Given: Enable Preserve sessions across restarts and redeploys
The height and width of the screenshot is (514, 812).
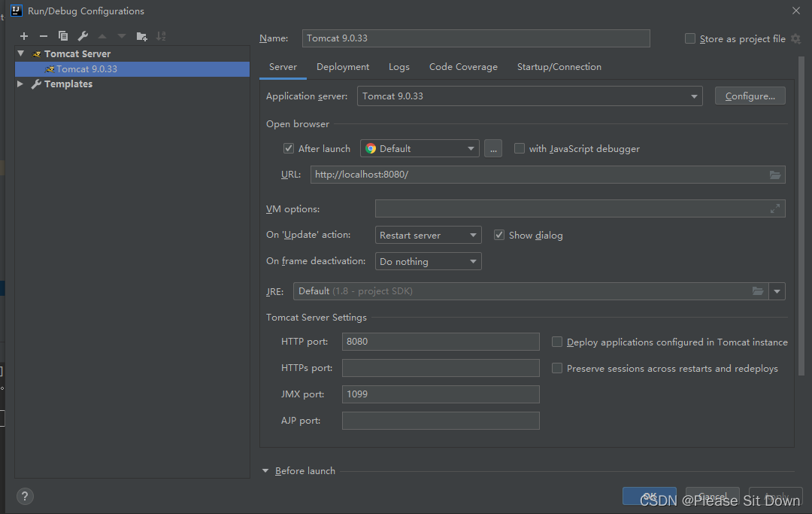Looking at the screenshot, I should [x=556, y=369].
